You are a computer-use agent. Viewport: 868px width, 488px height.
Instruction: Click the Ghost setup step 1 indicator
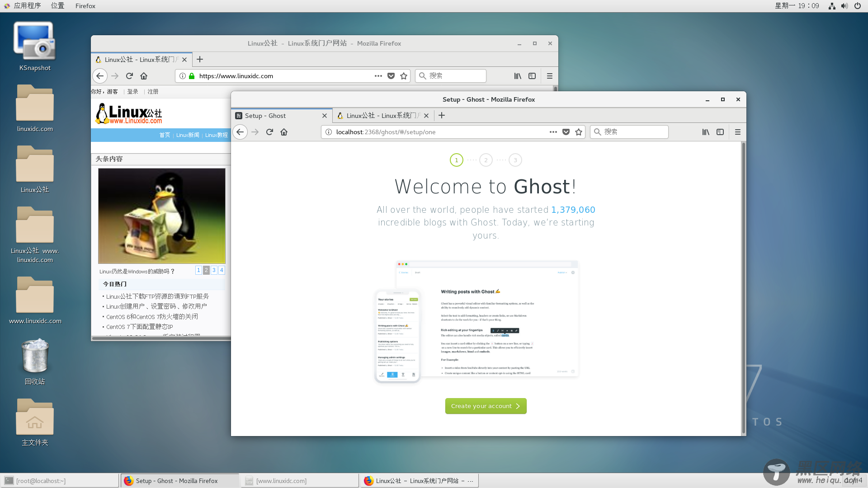tap(457, 160)
